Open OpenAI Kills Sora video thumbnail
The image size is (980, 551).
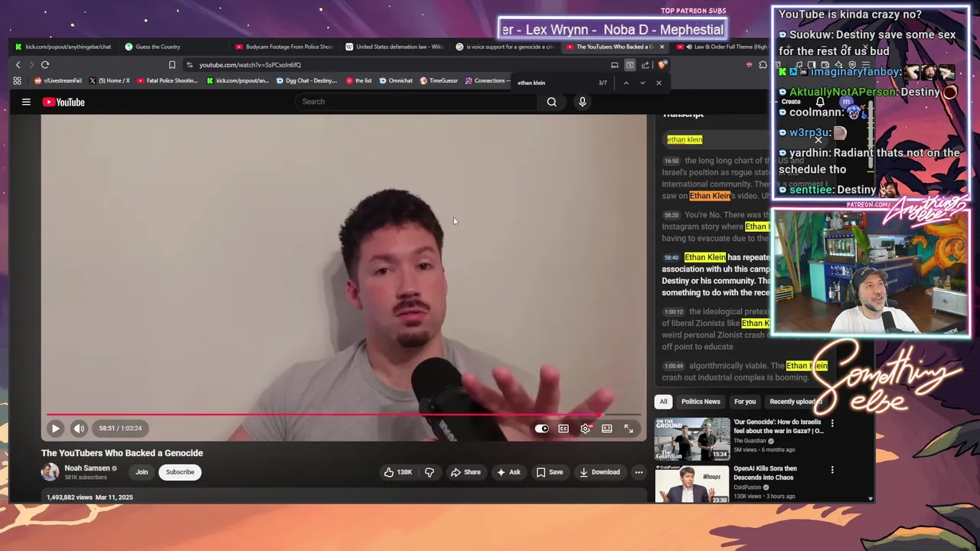click(692, 484)
